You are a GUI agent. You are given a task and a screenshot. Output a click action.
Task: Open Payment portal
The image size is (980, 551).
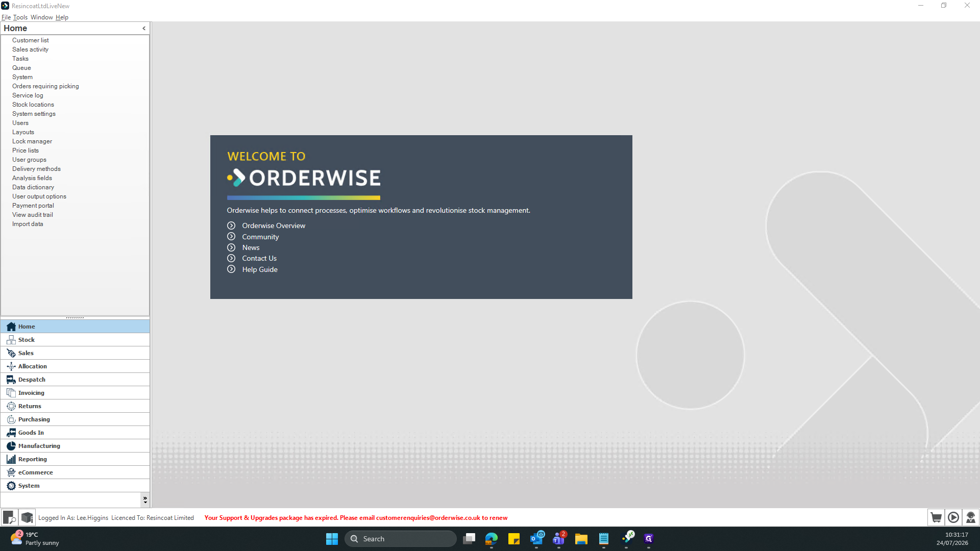click(x=33, y=206)
